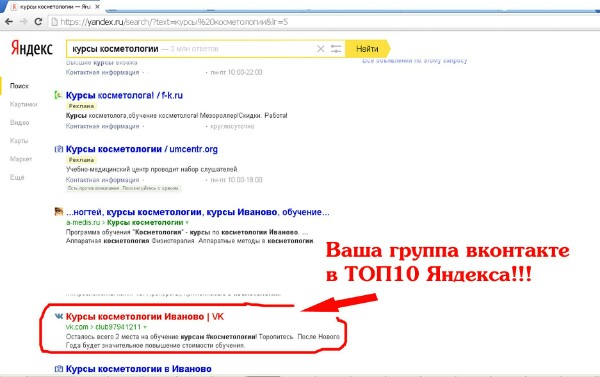The image size is (600, 377).
Task: Reload the page with refresh icon
Action: (x=38, y=22)
